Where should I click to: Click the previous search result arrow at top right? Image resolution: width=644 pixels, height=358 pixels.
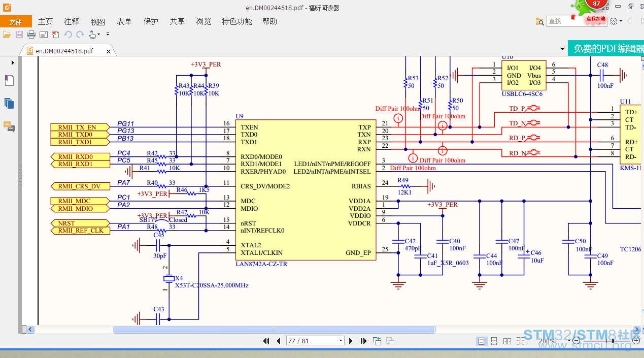630,21
